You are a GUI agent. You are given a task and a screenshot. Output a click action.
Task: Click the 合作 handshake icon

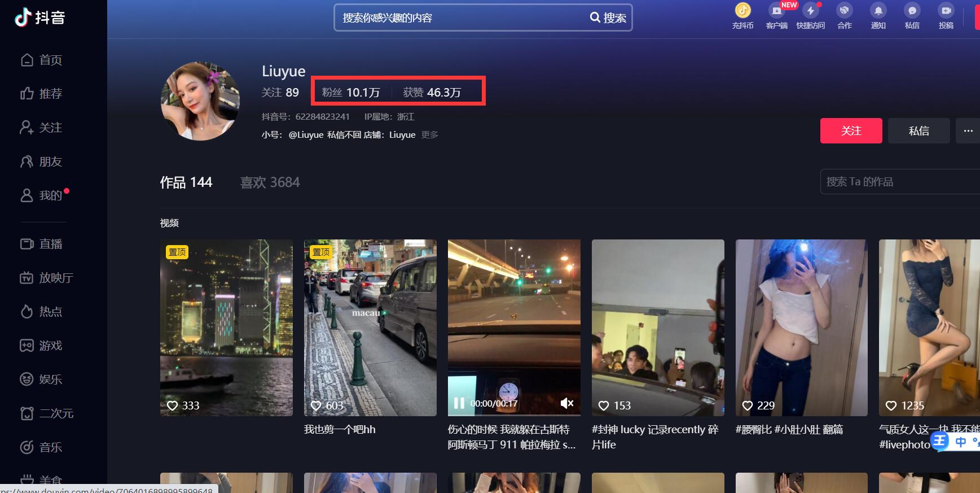(844, 11)
